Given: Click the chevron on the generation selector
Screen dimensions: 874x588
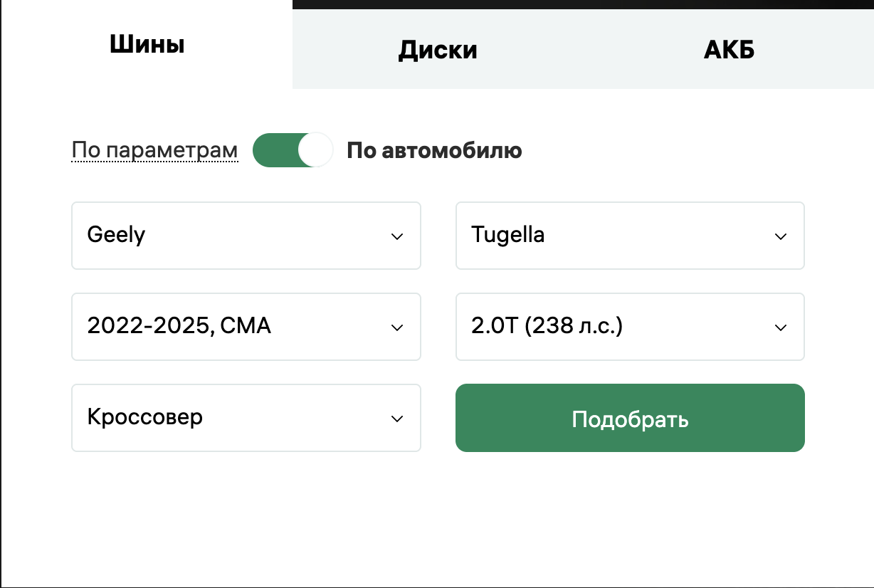Looking at the screenshot, I should click(397, 327).
